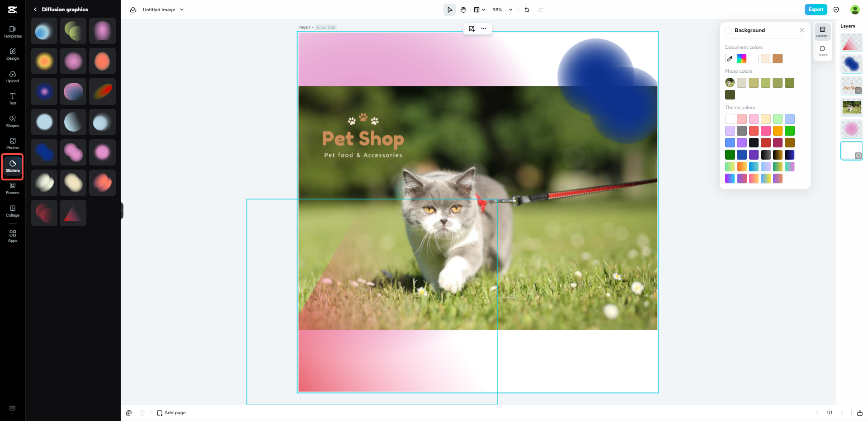Select the dark green theme color swatch
The image size is (868, 421).
[x=730, y=155]
